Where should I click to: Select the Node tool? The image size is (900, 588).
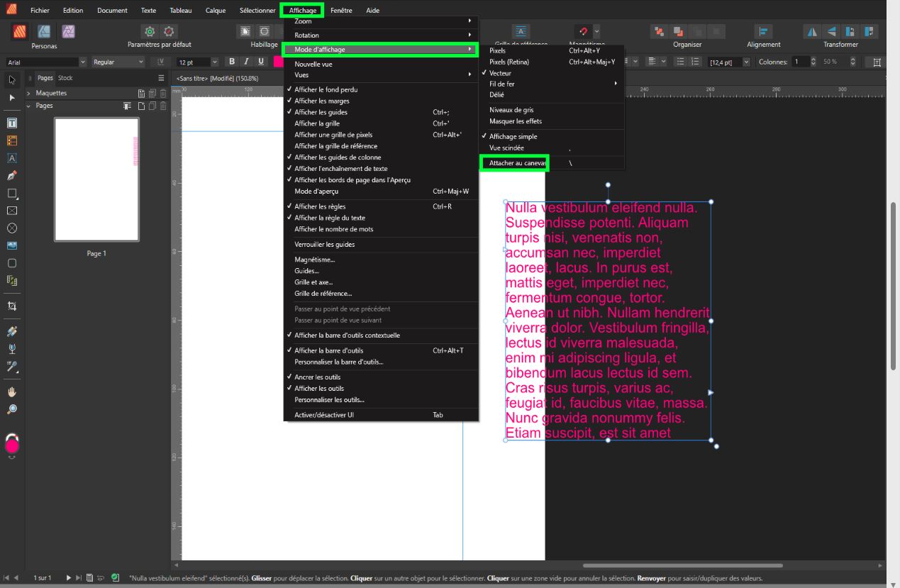pyautogui.click(x=12, y=97)
